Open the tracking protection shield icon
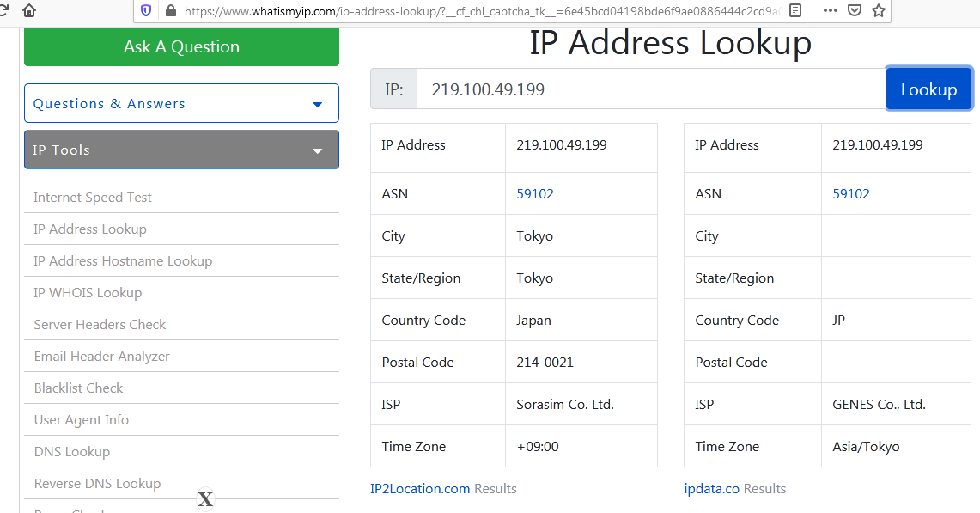Viewport: 980px width, 513px height. 146,11
